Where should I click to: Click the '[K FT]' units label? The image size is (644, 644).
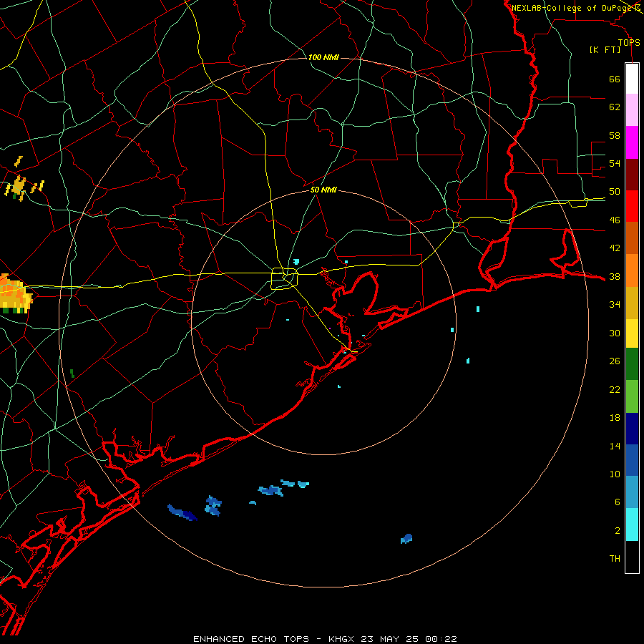tap(605, 50)
